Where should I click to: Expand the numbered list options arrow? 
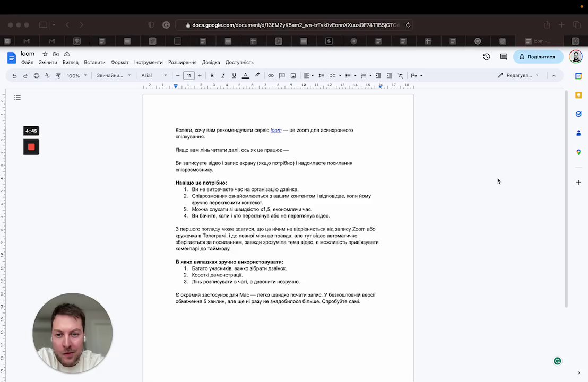click(x=370, y=76)
